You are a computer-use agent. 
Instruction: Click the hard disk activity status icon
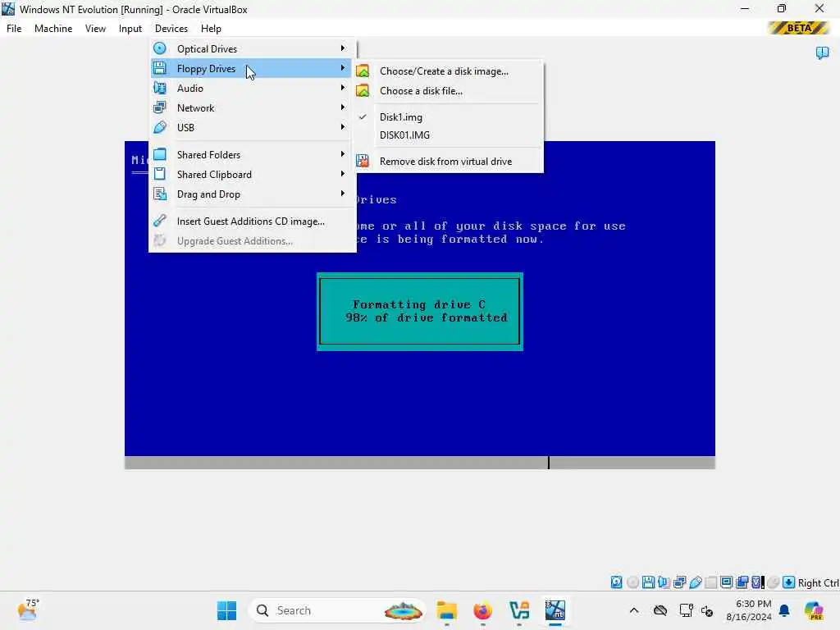[617, 582]
